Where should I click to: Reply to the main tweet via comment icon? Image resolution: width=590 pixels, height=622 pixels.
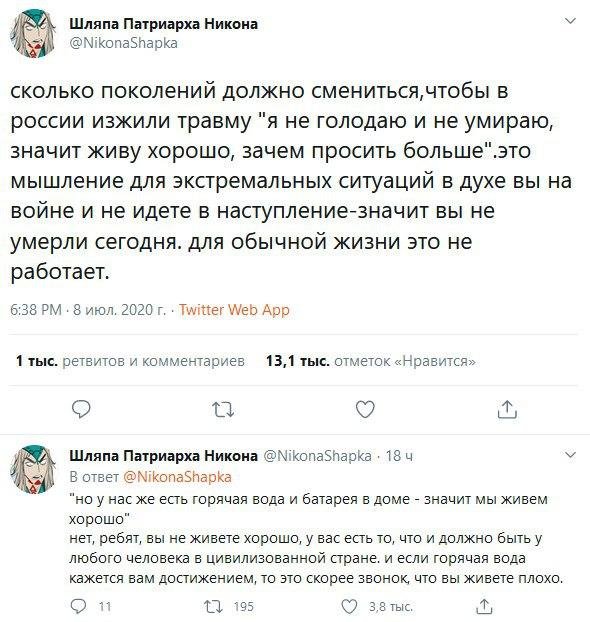[81, 409]
